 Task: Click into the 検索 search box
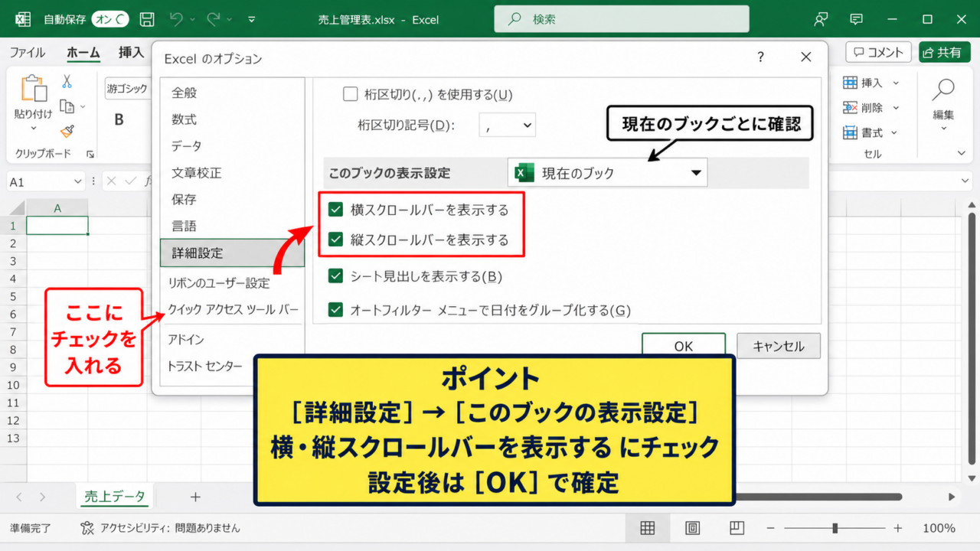pos(622,19)
